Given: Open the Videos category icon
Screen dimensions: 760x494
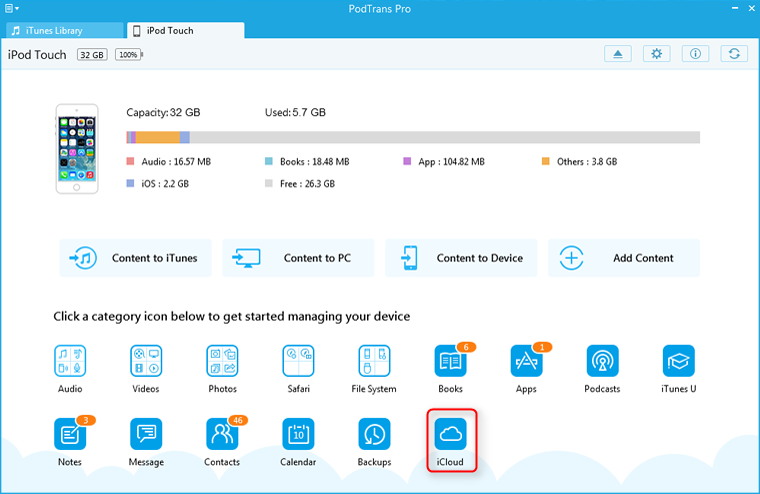Looking at the screenshot, I should [x=146, y=361].
